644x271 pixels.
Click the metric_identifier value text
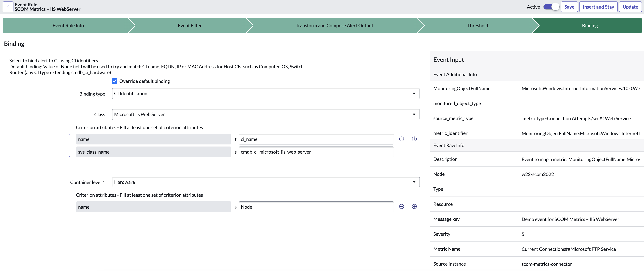[x=580, y=133]
